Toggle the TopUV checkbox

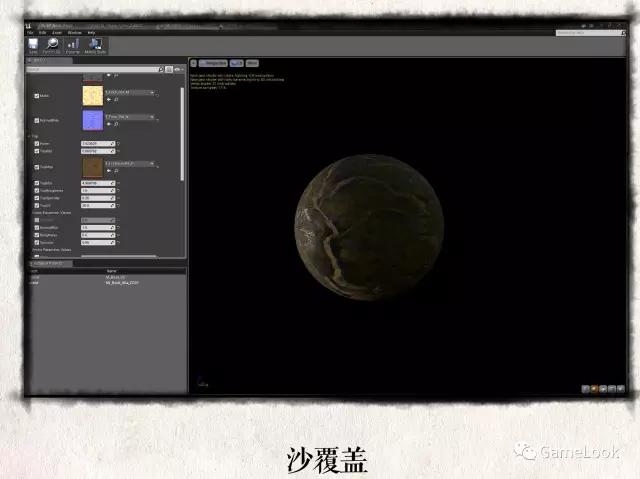pyautogui.click(x=37, y=206)
